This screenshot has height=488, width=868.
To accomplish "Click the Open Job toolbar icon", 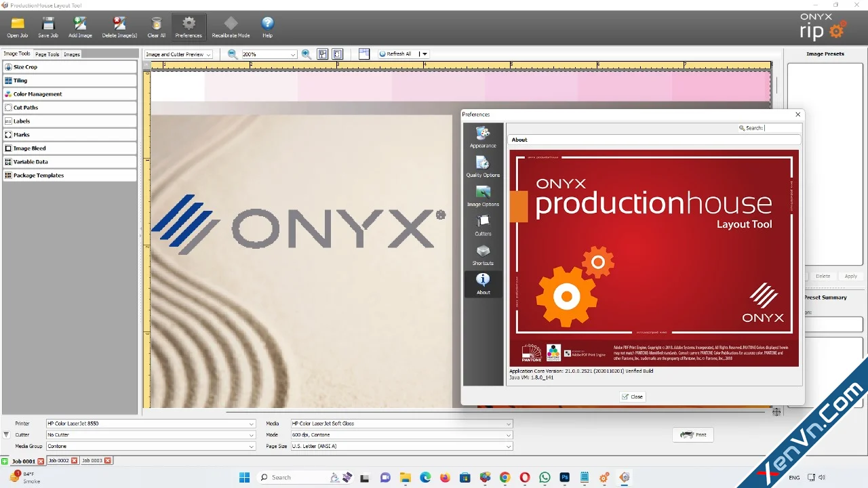I will pos(18,27).
